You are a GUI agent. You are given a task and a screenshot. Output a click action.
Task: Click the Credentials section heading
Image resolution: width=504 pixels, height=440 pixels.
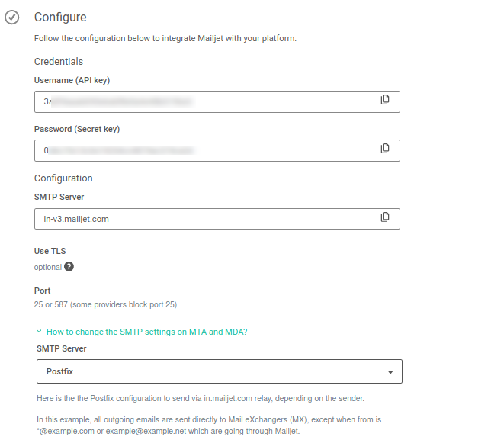pos(59,61)
